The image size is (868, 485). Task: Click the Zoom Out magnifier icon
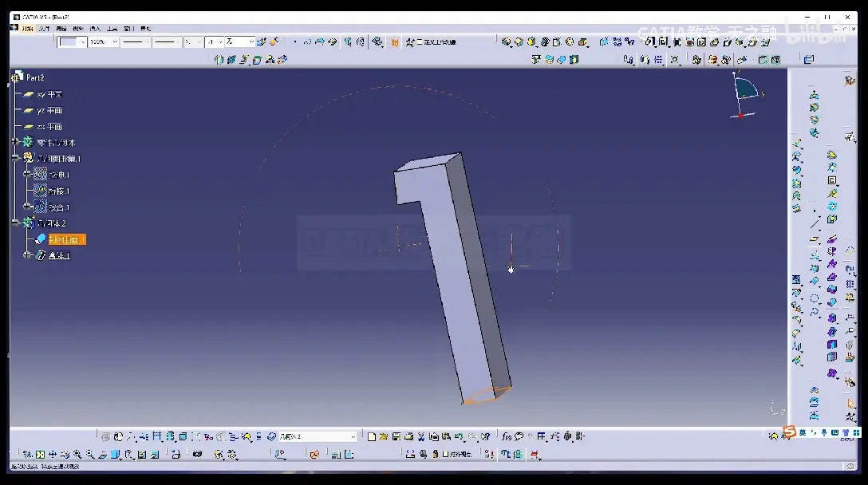click(x=90, y=455)
